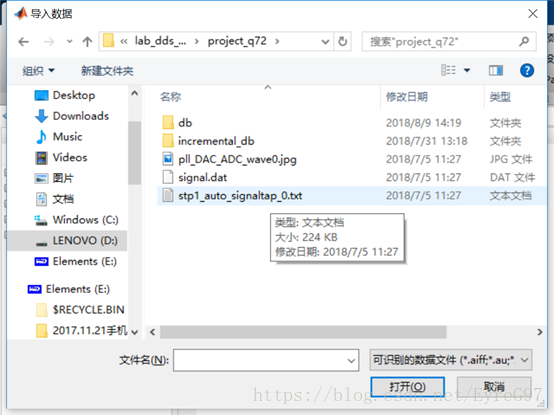Toggle the preview pane icon
Screen dimensions: 554x415
(496, 71)
